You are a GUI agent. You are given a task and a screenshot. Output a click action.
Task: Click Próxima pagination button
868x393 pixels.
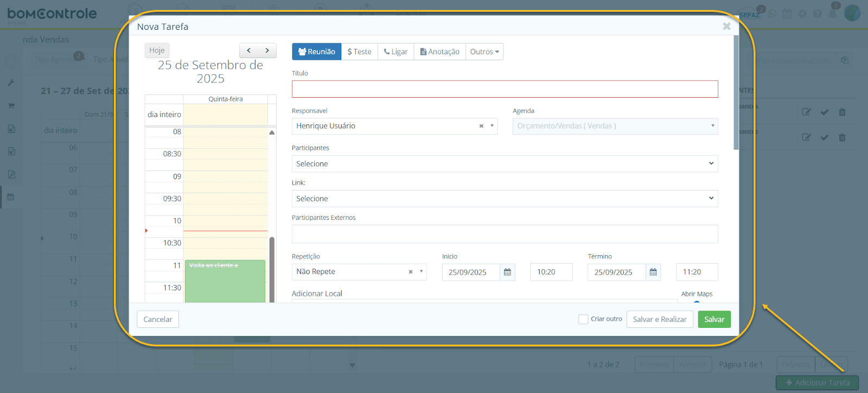(x=796, y=364)
